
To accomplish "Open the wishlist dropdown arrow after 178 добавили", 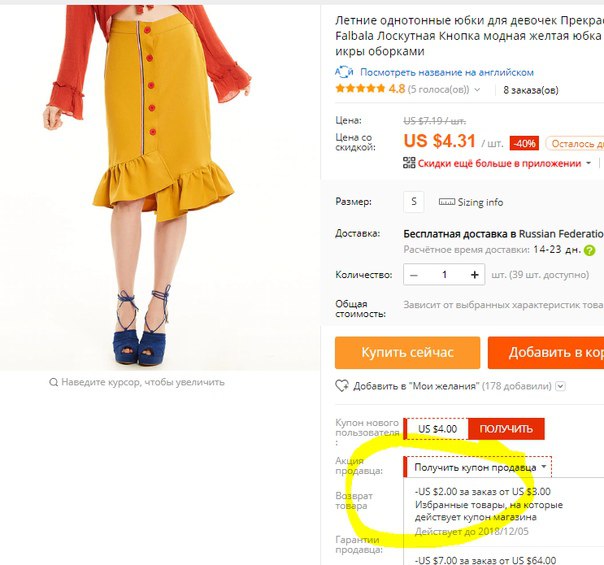I will point(560,386).
